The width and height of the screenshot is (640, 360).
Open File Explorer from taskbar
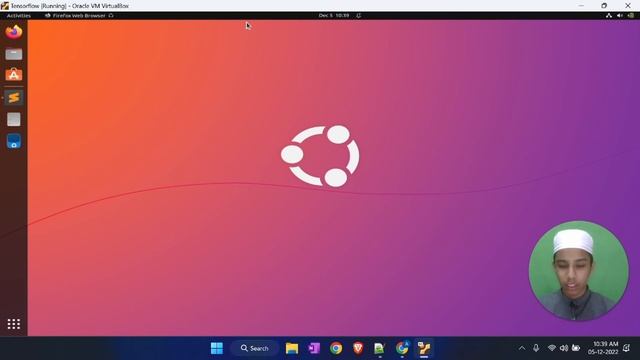click(292, 348)
